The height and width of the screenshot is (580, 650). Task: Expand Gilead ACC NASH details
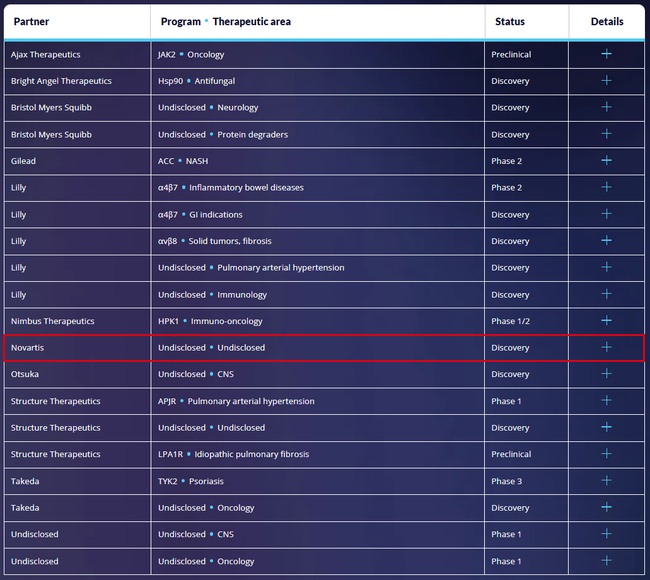606,160
